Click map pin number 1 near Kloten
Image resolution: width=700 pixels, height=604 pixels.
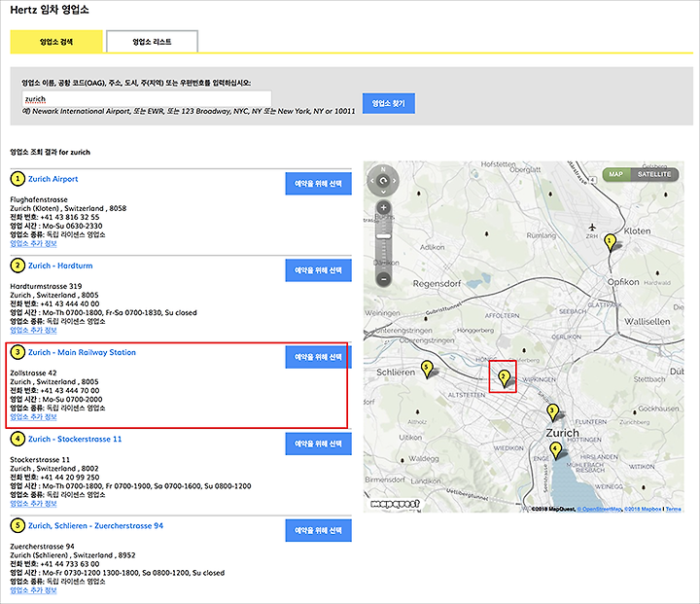click(610, 242)
